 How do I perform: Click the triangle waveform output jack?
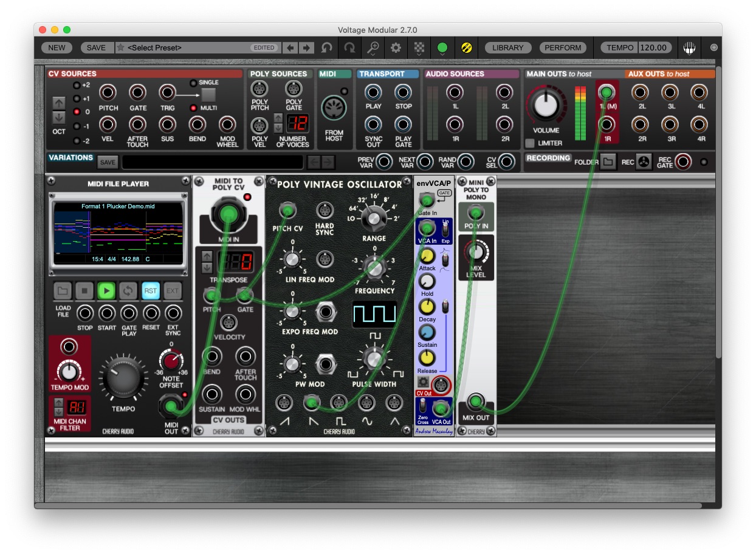point(394,402)
